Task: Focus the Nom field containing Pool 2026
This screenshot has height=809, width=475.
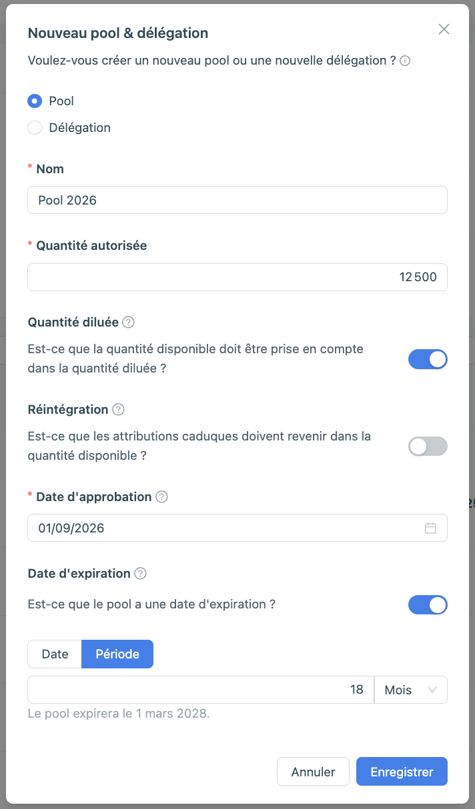Action: coord(237,200)
